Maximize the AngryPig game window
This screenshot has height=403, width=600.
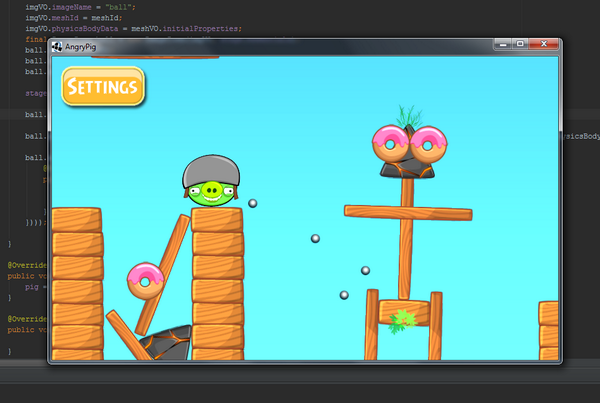point(520,44)
